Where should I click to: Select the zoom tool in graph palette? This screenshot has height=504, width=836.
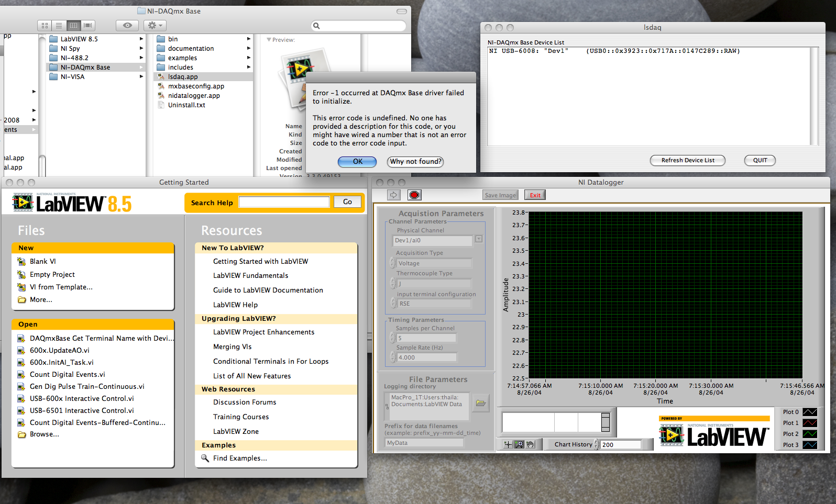[x=519, y=444]
